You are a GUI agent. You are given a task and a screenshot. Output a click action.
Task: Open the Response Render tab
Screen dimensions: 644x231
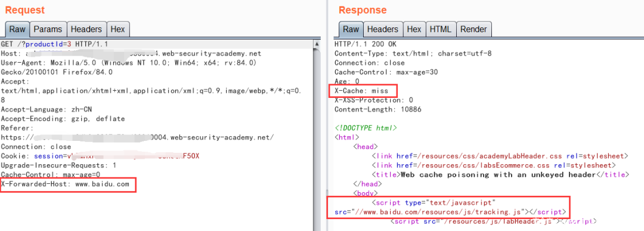(473, 29)
